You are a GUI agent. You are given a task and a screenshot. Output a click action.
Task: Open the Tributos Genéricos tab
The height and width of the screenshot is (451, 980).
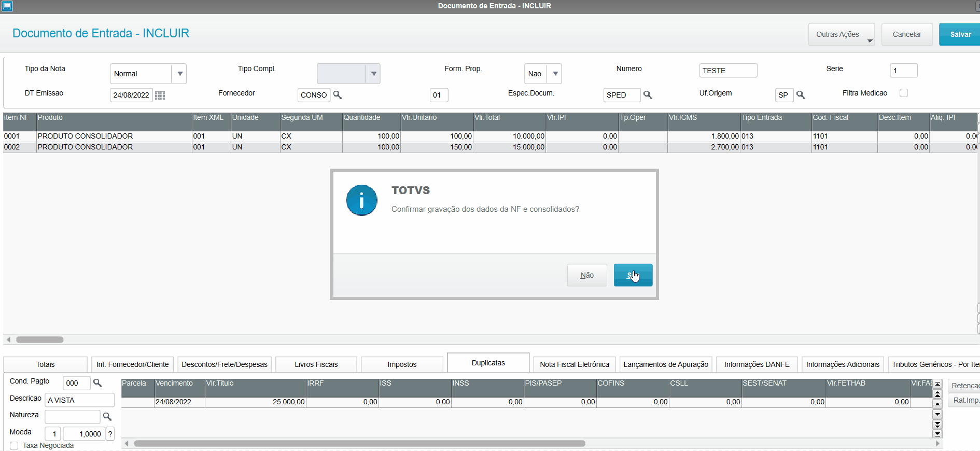click(x=934, y=364)
